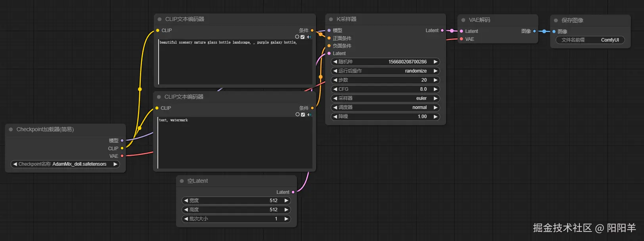Click the 正面条件 input socket on the K采样器
The width and height of the screenshot is (644, 241).
[329, 38]
